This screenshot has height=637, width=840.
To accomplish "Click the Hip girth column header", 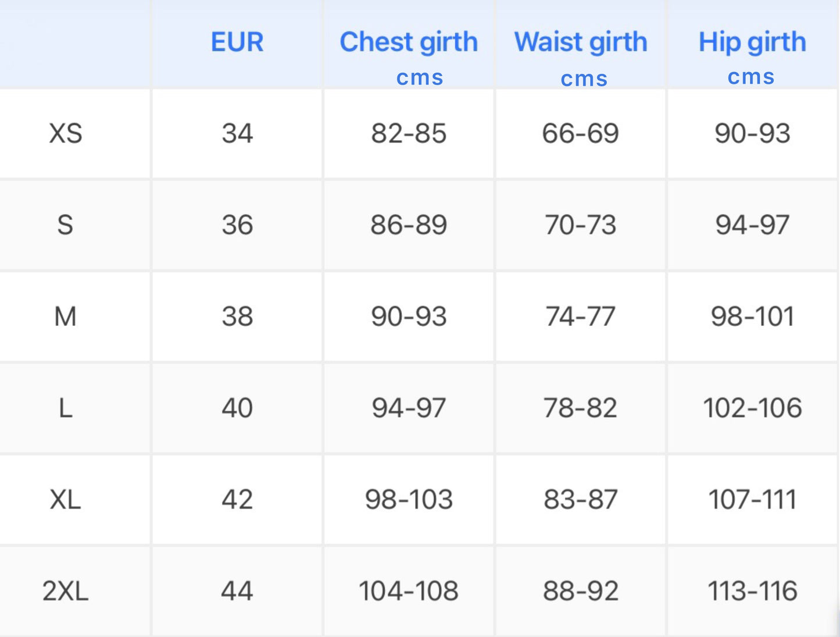I will 752,42.
